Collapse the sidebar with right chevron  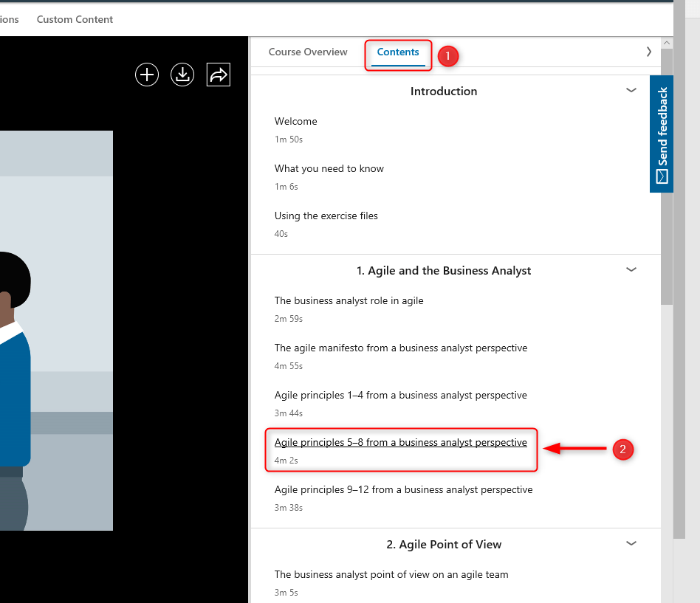(649, 52)
